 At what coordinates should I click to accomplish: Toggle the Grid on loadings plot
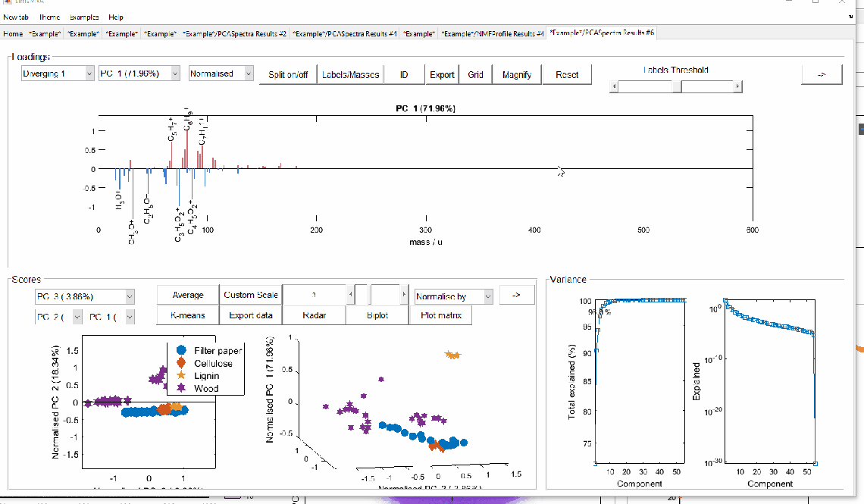[x=475, y=74]
